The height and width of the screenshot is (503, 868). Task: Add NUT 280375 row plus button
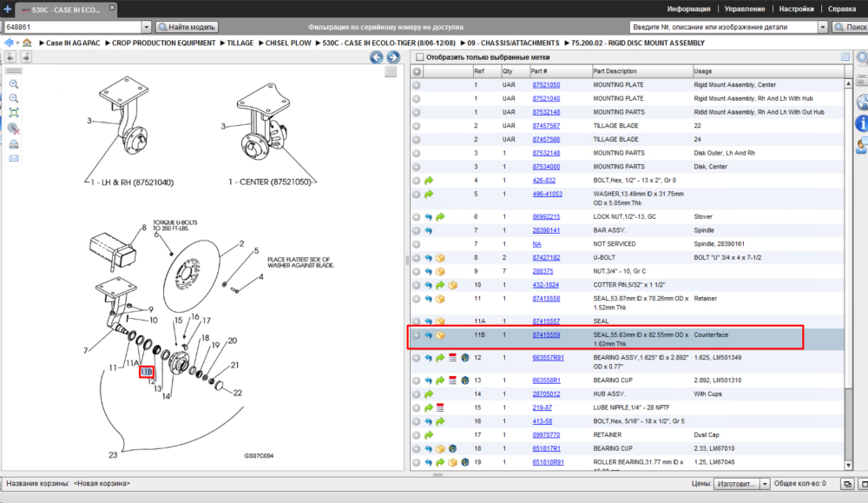(417, 271)
